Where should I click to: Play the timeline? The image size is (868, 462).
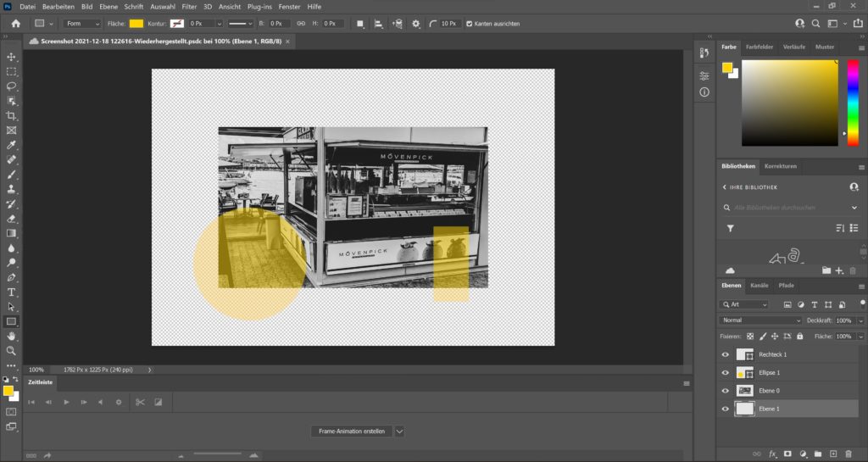(x=66, y=403)
